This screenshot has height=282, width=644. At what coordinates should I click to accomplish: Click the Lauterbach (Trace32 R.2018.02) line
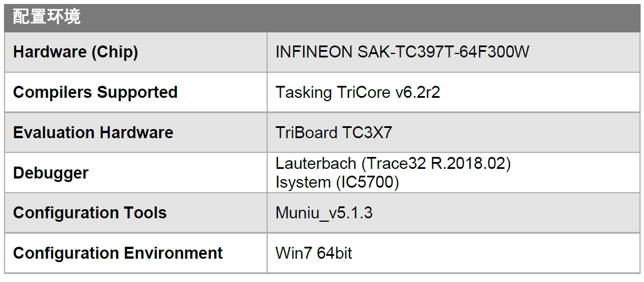tap(393, 164)
